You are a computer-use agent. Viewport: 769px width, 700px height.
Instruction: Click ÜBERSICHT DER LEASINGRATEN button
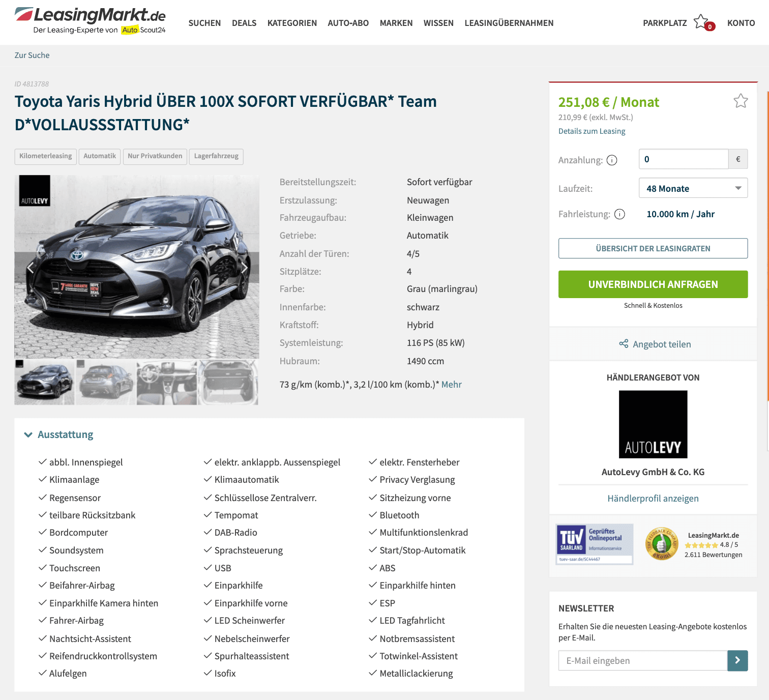tap(653, 248)
